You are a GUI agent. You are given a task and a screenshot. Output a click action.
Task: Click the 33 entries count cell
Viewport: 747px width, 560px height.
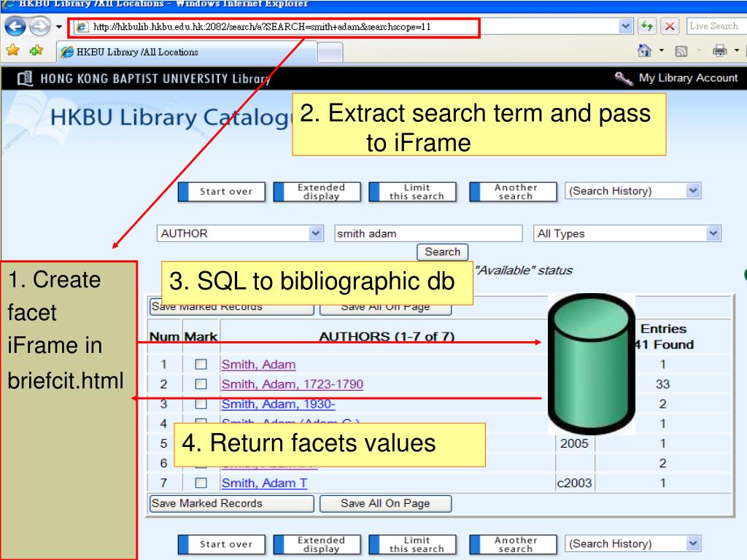click(x=662, y=384)
